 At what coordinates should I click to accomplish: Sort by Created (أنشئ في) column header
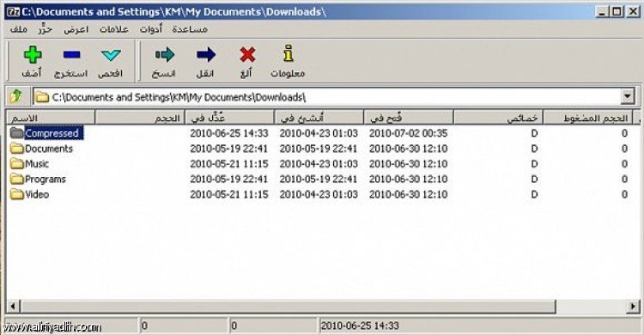[319, 118]
